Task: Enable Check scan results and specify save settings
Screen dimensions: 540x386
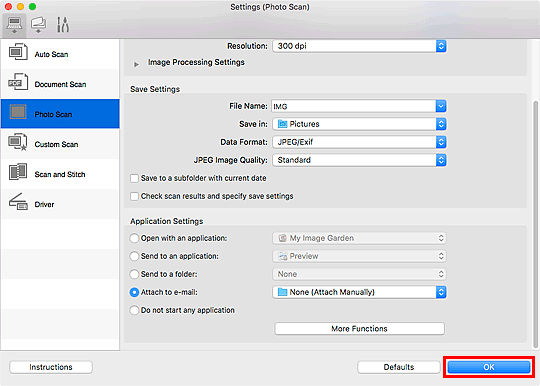Action: tap(134, 196)
